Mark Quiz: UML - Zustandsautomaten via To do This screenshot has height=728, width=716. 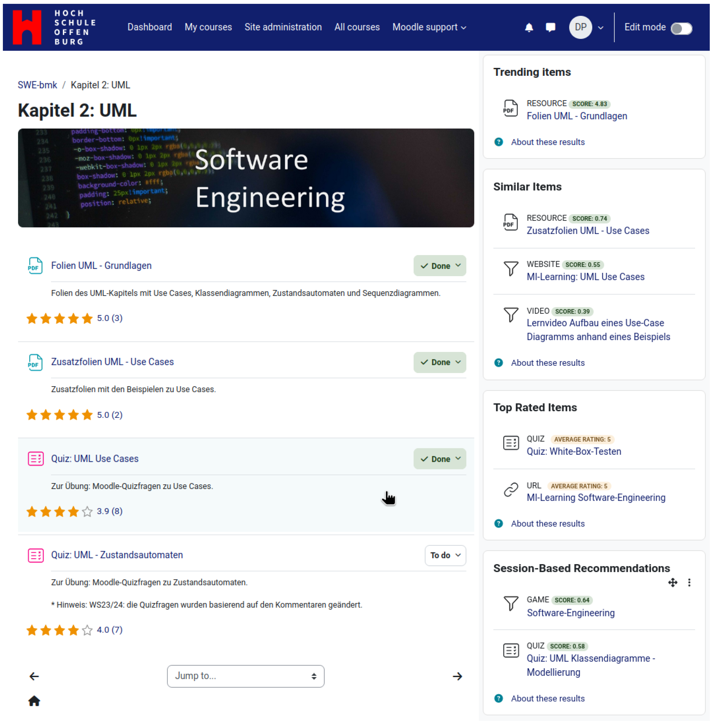coord(445,555)
